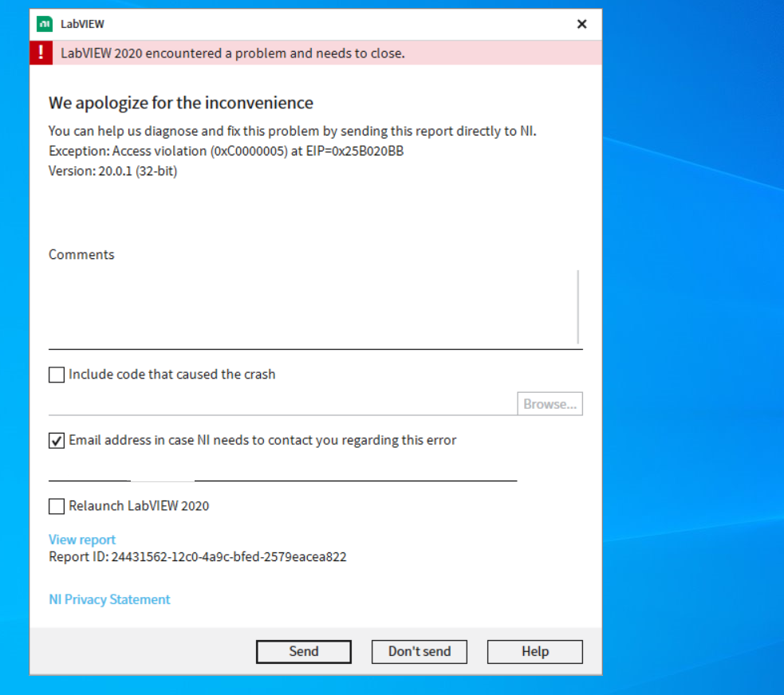Click the Report ID text
The width and height of the screenshot is (784, 695).
pos(198,557)
